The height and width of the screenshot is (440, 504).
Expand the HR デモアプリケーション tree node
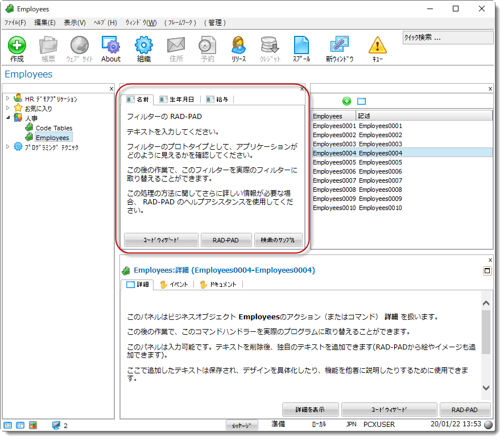[x=8, y=98]
